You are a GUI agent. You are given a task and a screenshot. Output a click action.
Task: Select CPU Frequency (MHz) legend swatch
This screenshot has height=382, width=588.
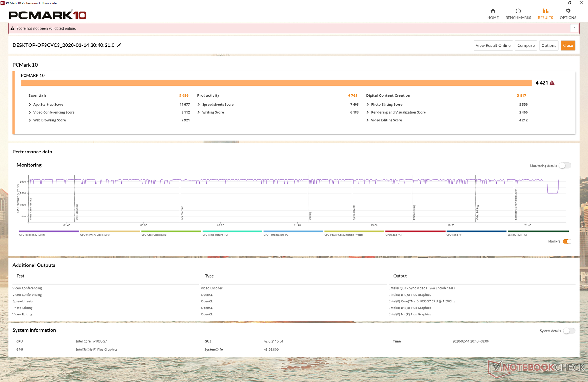coord(49,231)
